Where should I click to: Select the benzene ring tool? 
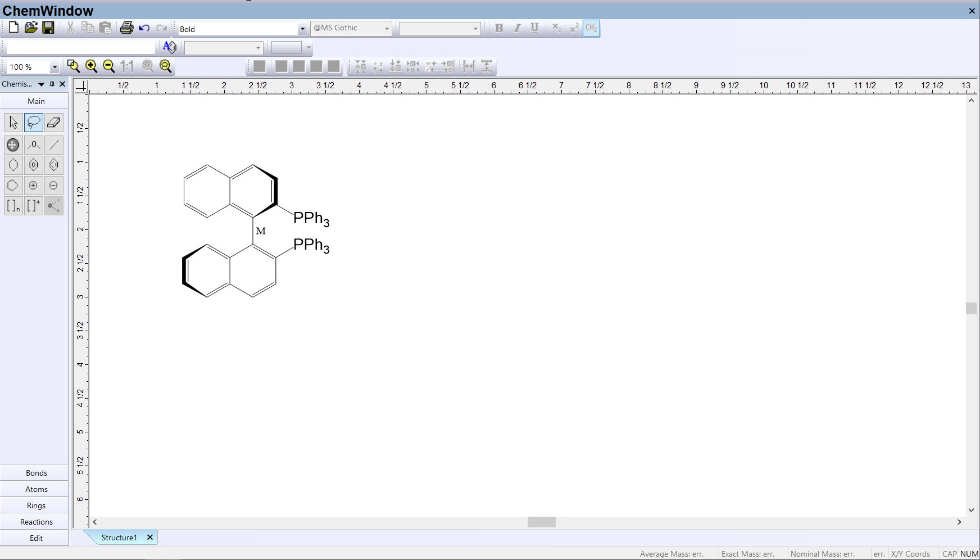pos(34,165)
